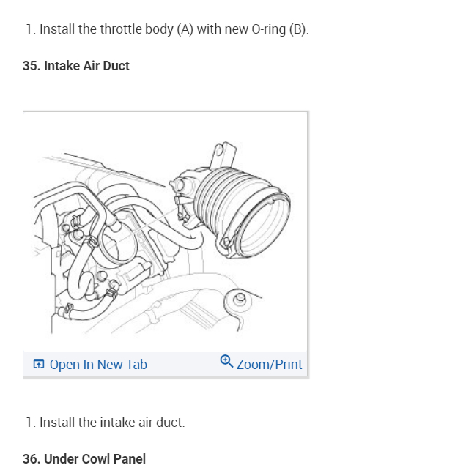This screenshot has height=476, width=455.
Task: Click the small hose clip at diagram bottom left
Action: pos(68,310)
